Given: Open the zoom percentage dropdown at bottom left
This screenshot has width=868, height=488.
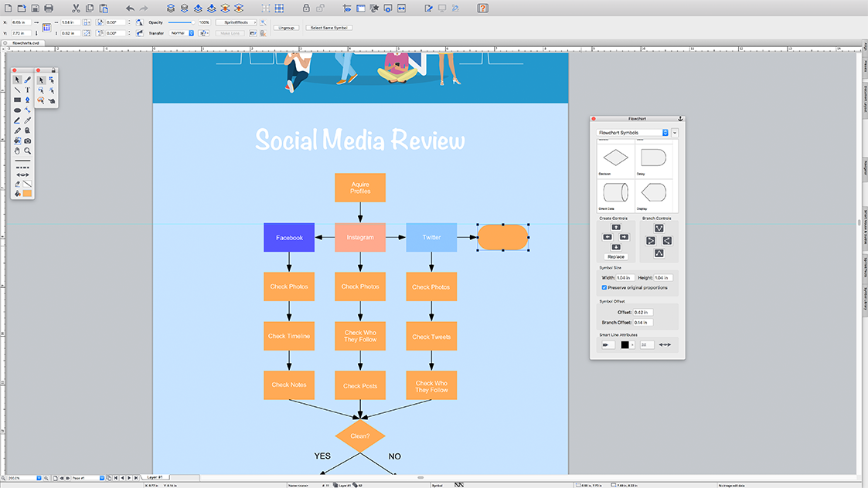Looking at the screenshot, I should [39, 478].
